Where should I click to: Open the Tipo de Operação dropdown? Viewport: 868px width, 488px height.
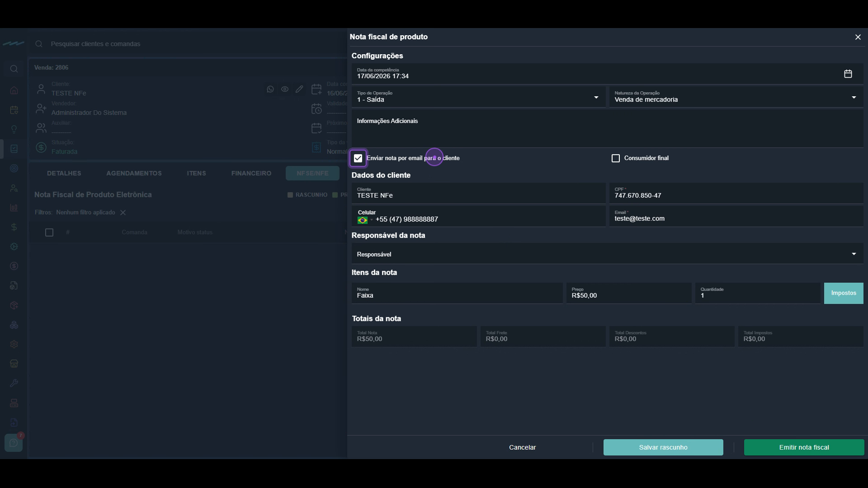(478, 97)
